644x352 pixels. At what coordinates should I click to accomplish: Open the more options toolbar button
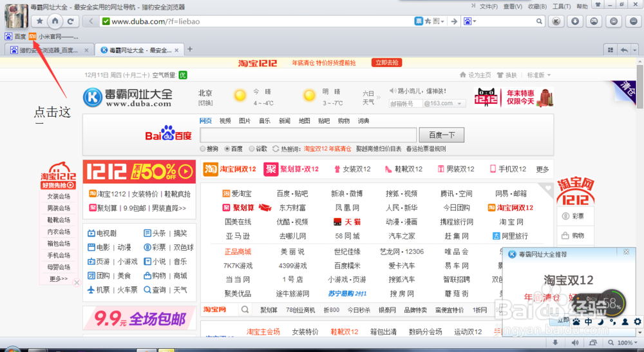point(633,21)
